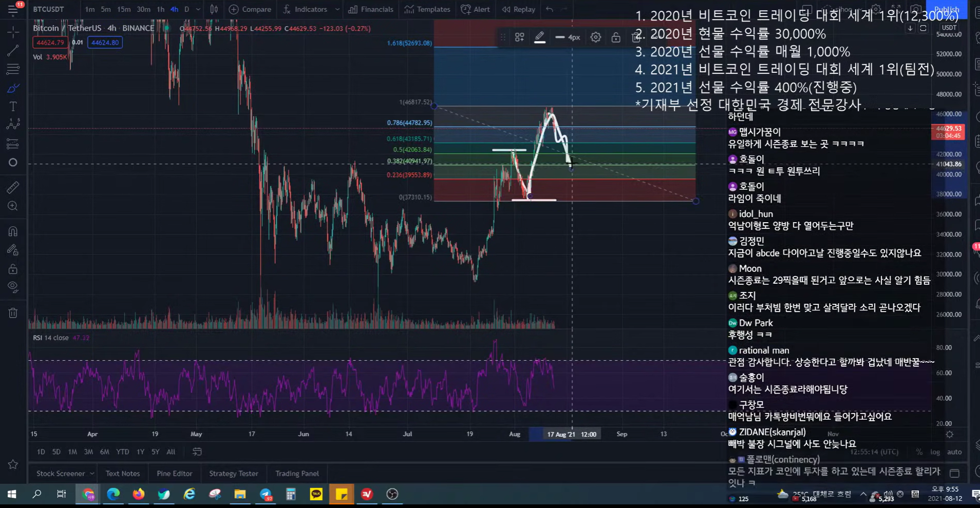
Task: Open drawing templates in the floating toolbar
Action: (519, 37)
